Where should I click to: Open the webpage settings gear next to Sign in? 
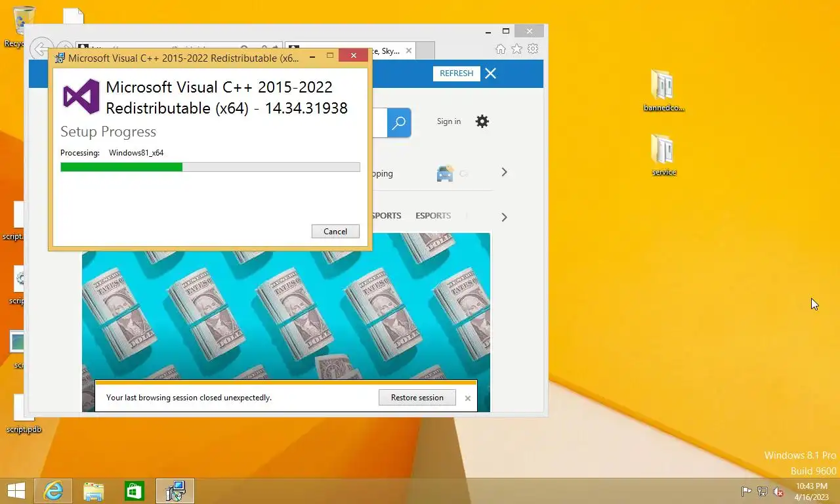pyautogui.click(x=482, y=121)
